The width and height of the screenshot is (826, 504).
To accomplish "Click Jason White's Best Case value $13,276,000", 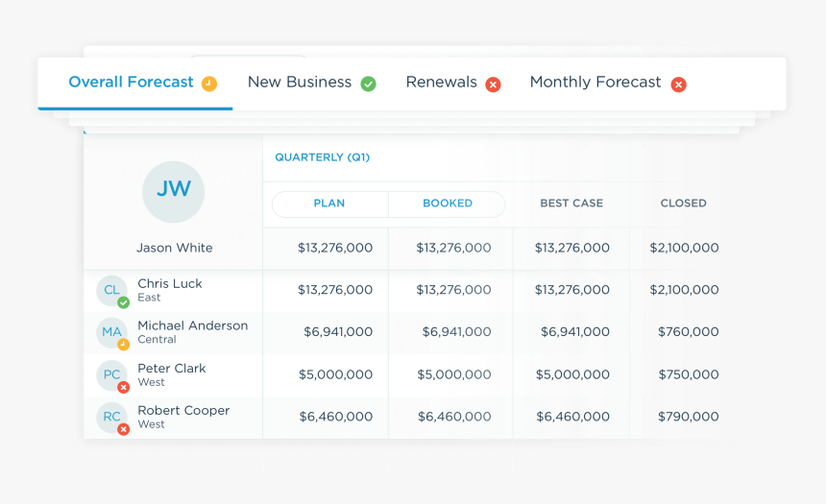I will (x=572, y=248).
